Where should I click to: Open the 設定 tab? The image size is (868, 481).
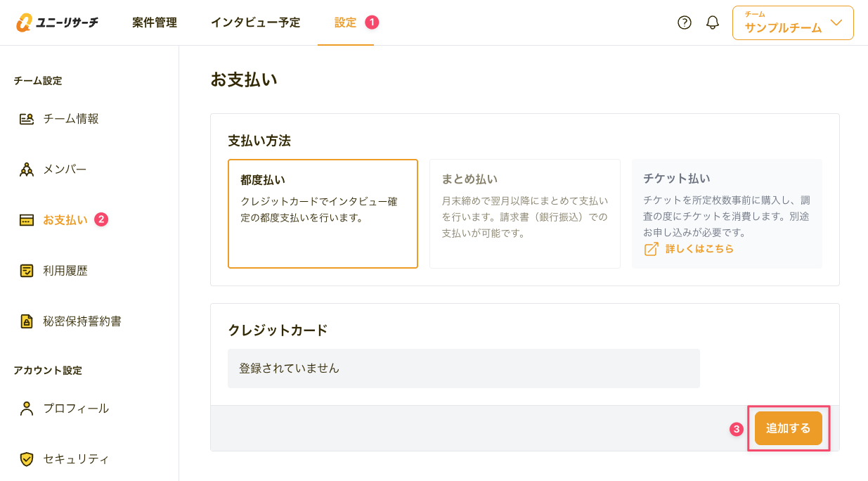pyautogui.click(x=345, y=23)
